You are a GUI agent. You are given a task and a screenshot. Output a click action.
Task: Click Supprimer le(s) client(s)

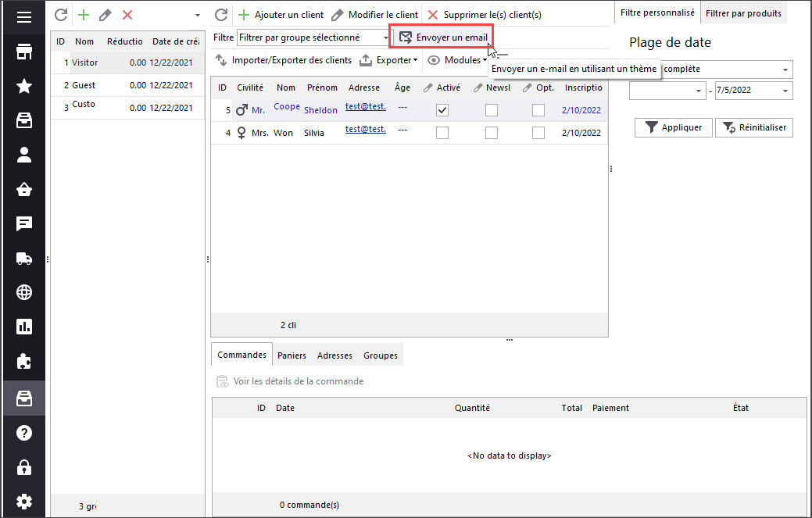pos(485,15)
